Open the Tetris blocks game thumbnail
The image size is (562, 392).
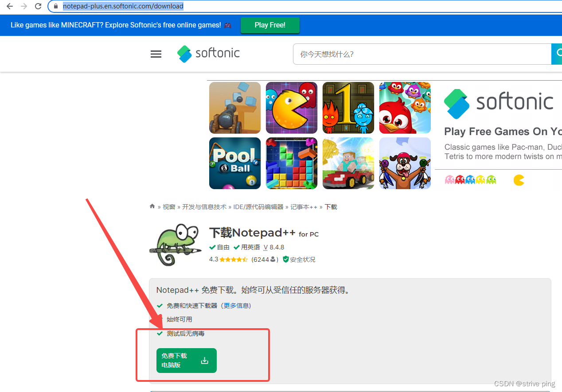292,163
